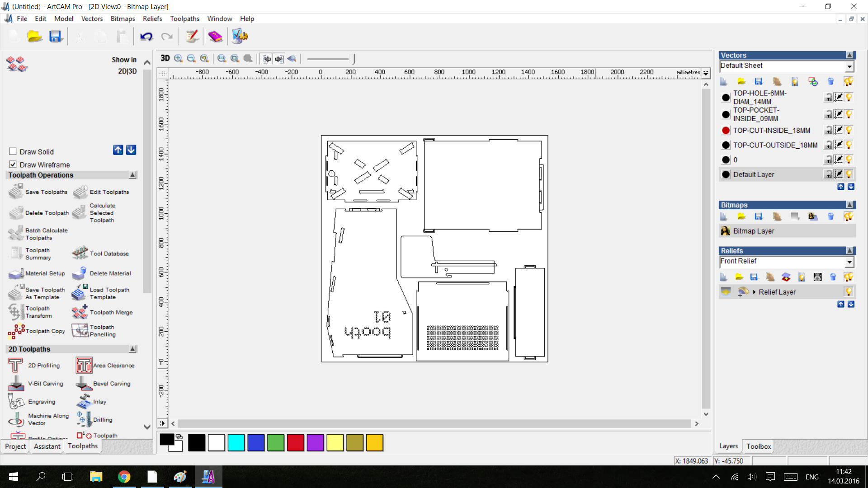868x488 pixels.
Task: Select the TOP-CUT-OUTSIDE_18MM vector layer
Action: tap(775, 145)
